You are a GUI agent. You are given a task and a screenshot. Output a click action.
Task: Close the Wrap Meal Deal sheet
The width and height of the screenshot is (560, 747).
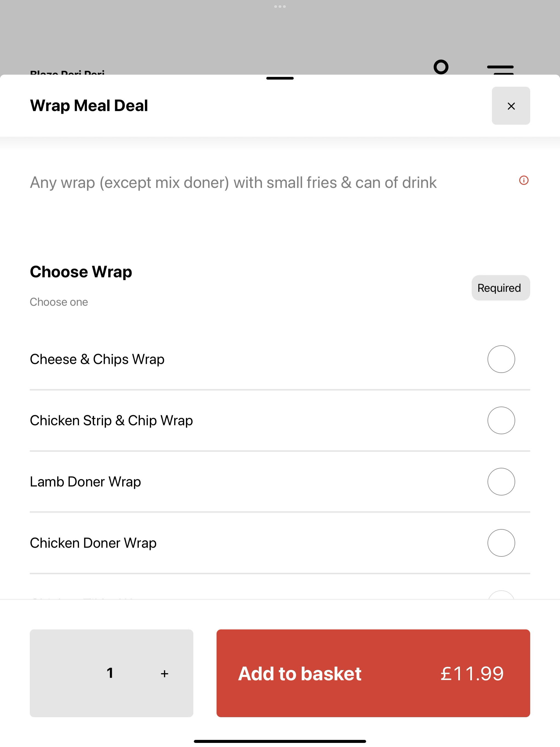click(x=511, y=106)
